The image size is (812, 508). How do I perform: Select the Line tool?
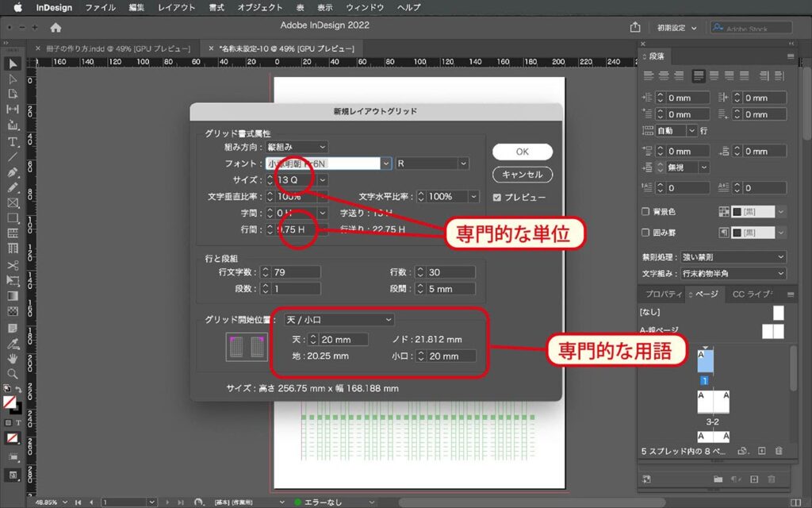click(13, 156)
